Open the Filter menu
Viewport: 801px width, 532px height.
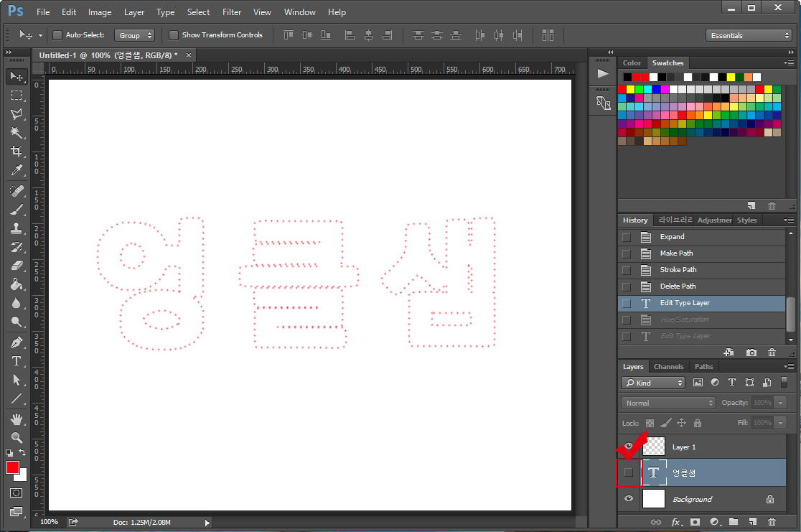231,12
